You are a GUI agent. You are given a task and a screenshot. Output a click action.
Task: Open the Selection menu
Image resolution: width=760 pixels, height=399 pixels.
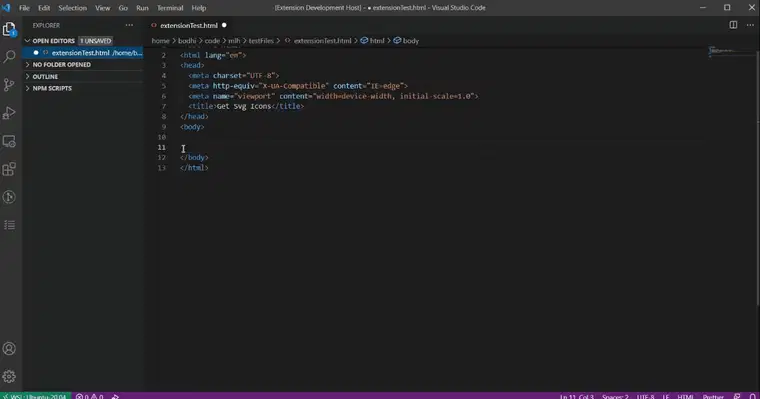click(72, 8)
